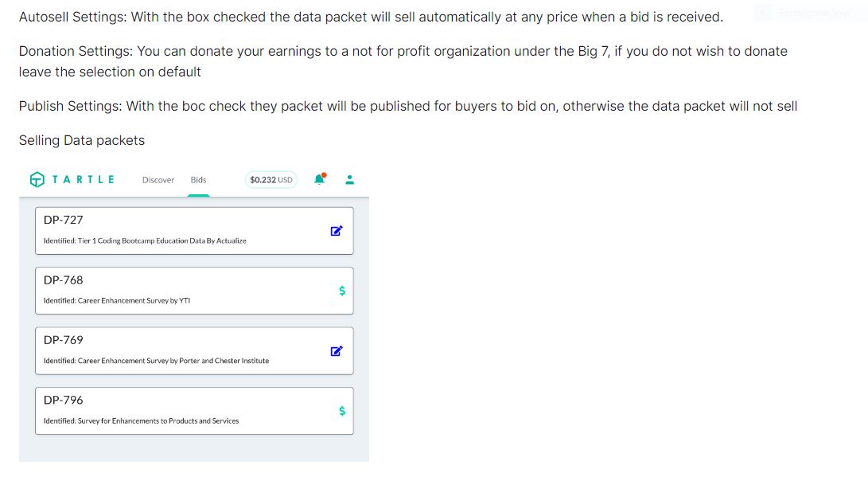
Task: Open the notifications bell
Action: pos(320,179)
